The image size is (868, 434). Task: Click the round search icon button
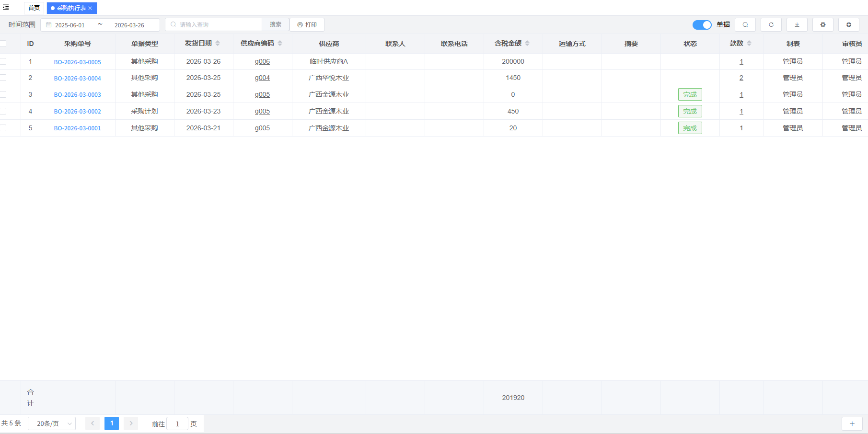point(745,25)
